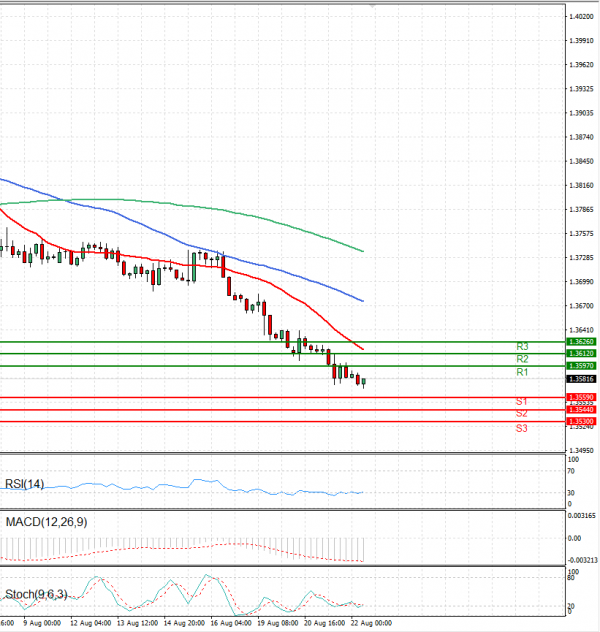The height and width of the screenshot is (632, 600).
Task: Click the 9 Aug 00:00 time label
Action: 42,623
